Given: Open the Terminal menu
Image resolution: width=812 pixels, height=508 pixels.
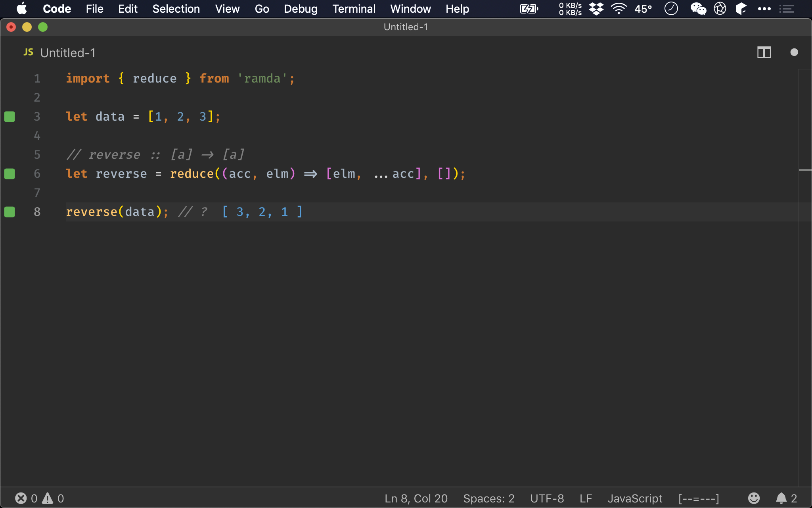Looking at the screenshot, I should (354, 9).
